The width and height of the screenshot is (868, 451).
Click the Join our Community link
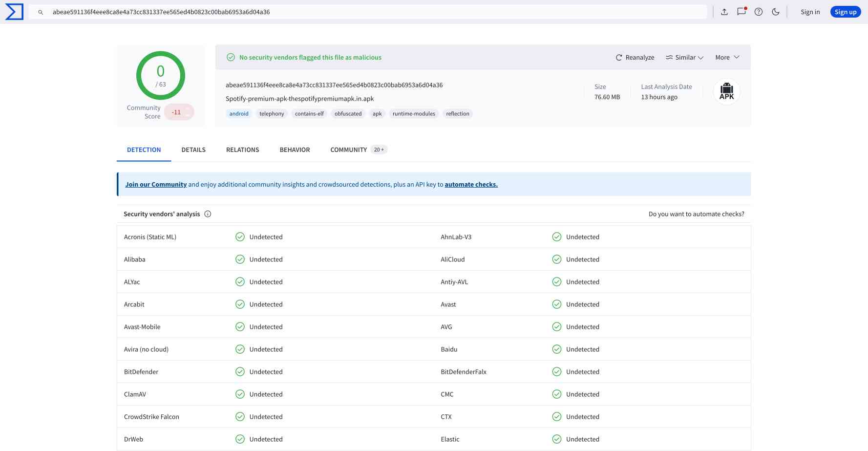coord(156,185)
